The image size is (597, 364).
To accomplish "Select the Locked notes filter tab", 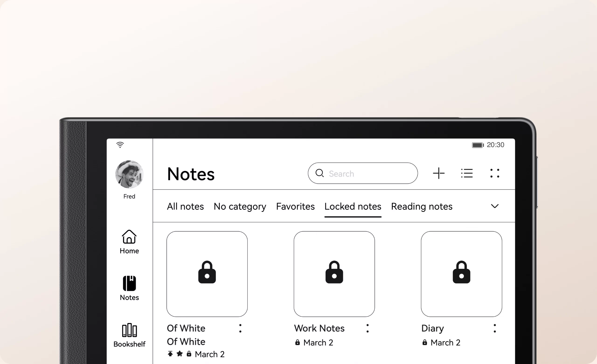I will [x=353, y=206].
